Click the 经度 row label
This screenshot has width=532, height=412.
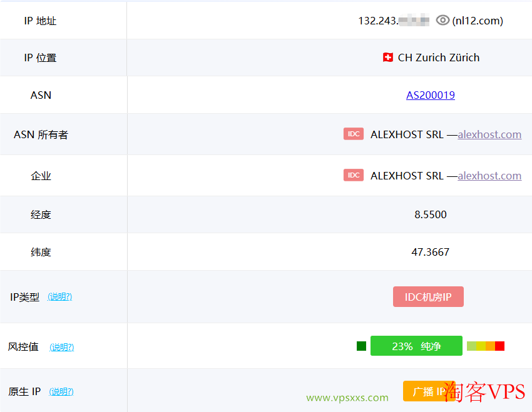(x=41, y=215)
